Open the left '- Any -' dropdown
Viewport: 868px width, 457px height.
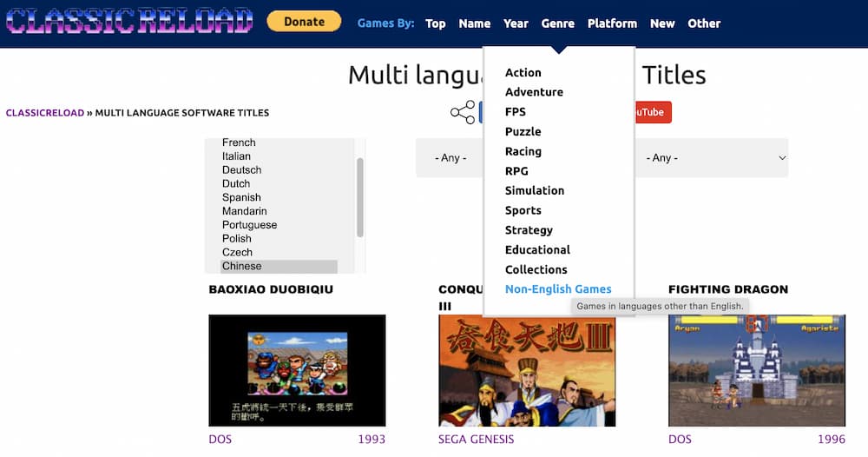click(x=450, y=158)
